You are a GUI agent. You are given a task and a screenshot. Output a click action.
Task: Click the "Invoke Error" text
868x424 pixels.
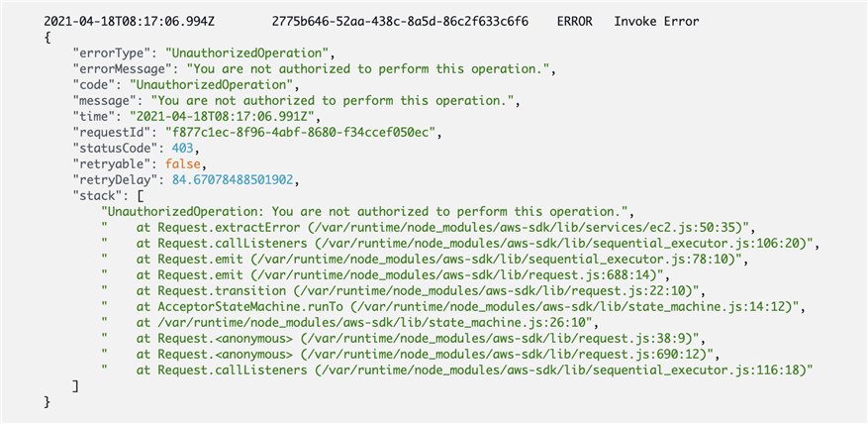[x=654, y=20]
